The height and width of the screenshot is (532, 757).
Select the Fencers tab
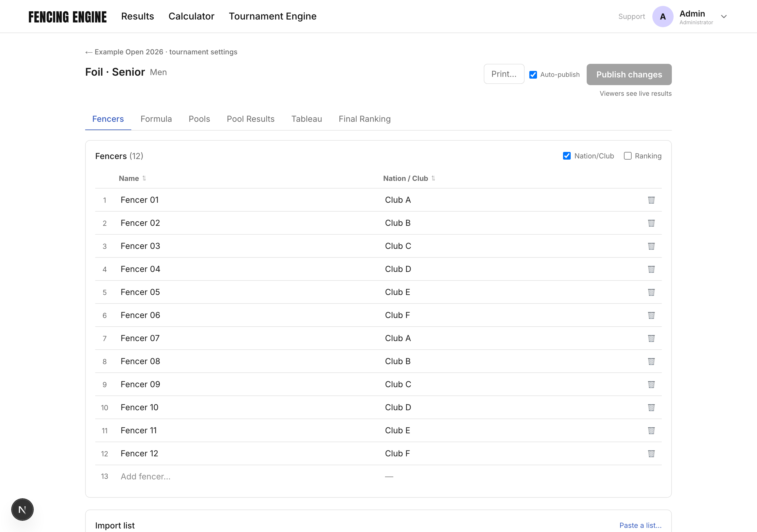[108, 119]
